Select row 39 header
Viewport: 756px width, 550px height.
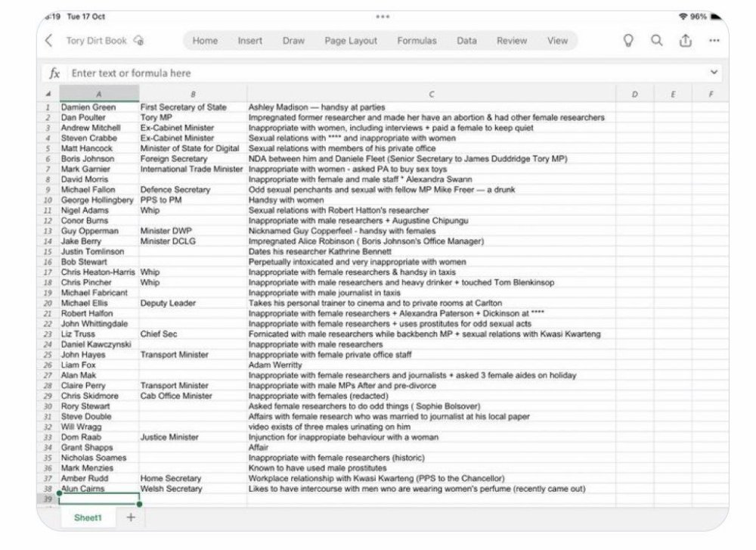[48, 499]
